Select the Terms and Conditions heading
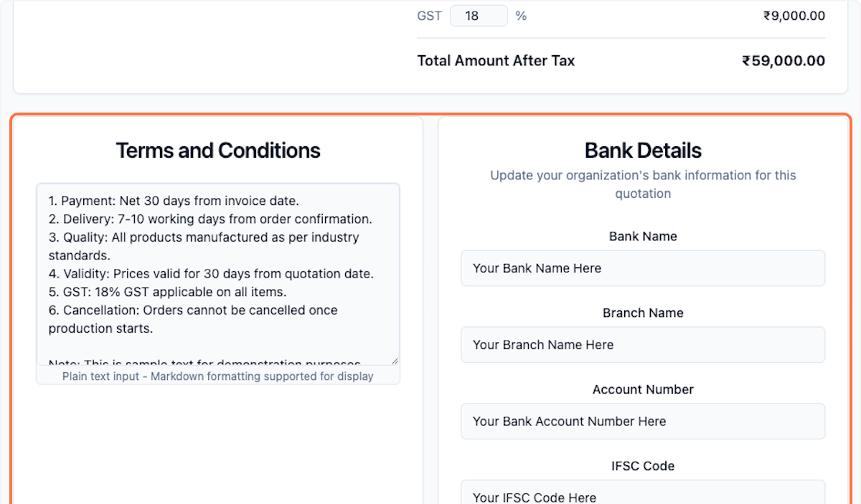This screenshot has width=861, height=504. point(218,151)
